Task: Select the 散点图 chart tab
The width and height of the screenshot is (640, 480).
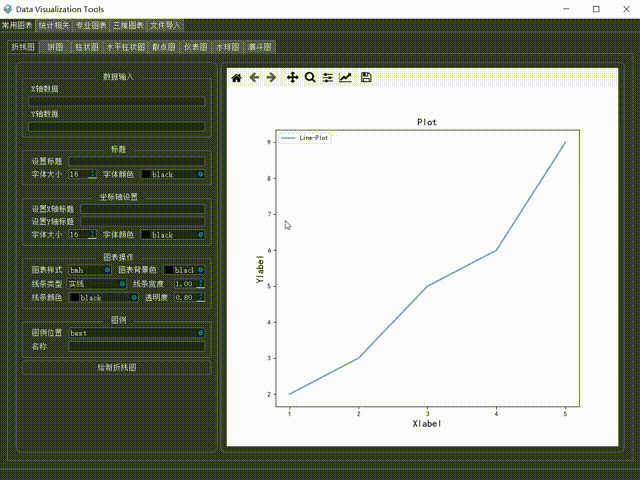Action: pos(164,47)
